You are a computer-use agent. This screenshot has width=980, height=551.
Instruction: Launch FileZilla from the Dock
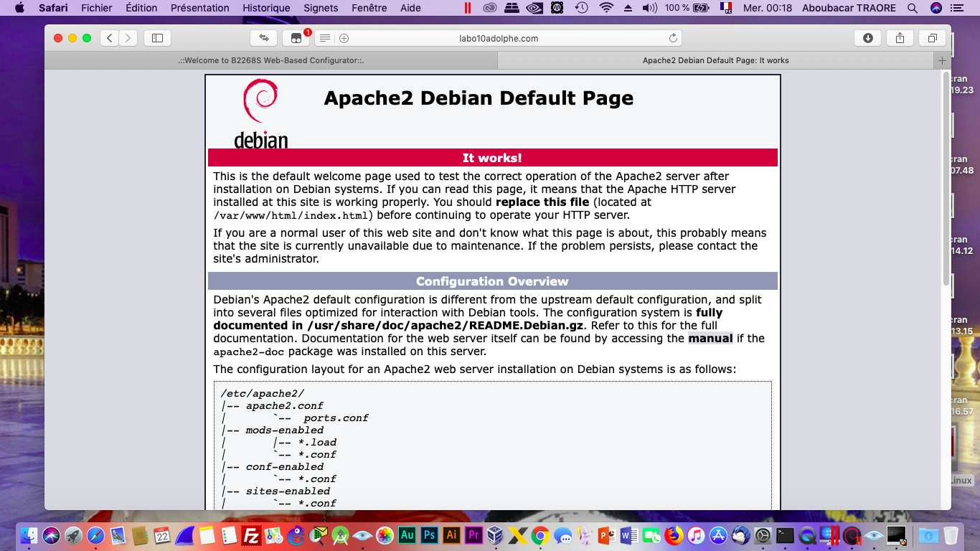point(250,535)
